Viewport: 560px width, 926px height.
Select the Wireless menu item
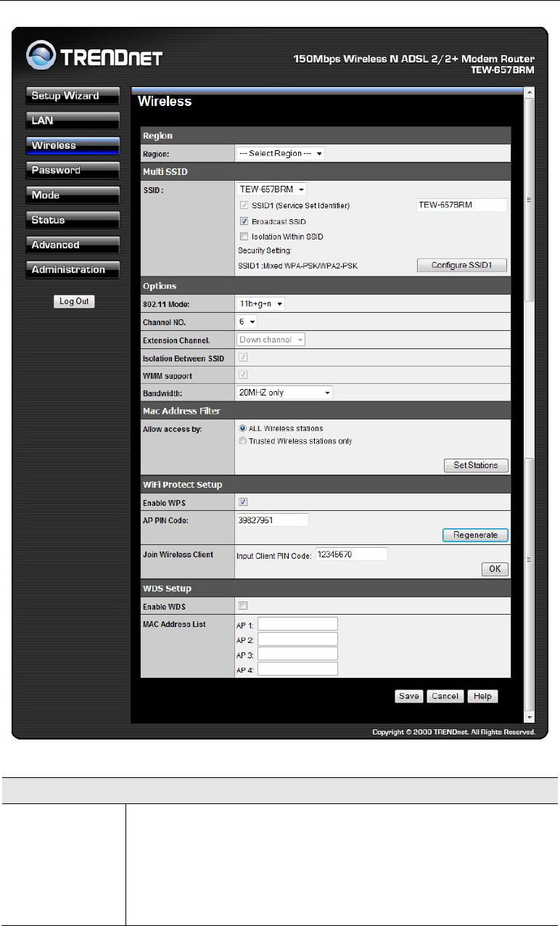click(x=73, y=146)
